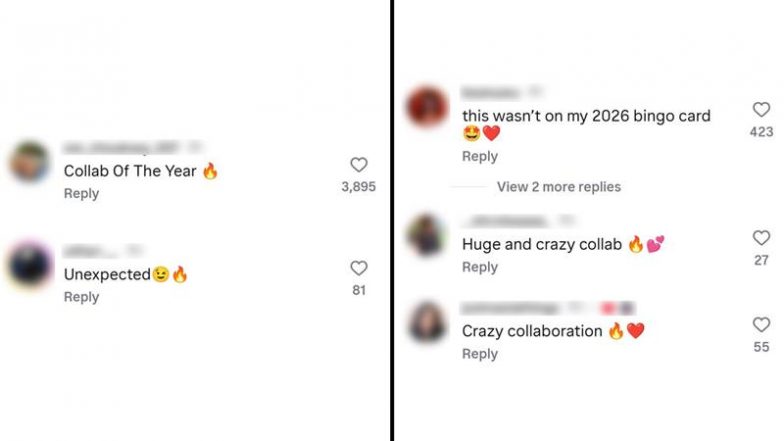Reply to the "Unexpected" comment
784x441 pixels.
tap(81, 297)
